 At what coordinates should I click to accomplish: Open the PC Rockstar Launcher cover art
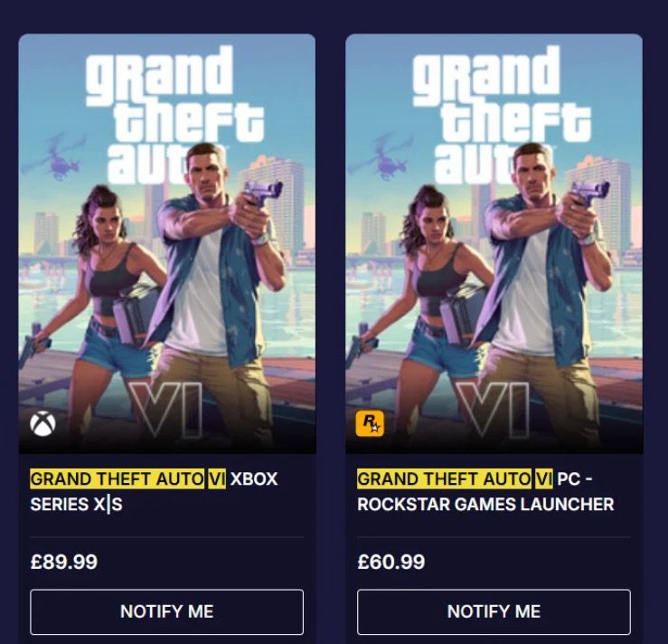point(494,243)
